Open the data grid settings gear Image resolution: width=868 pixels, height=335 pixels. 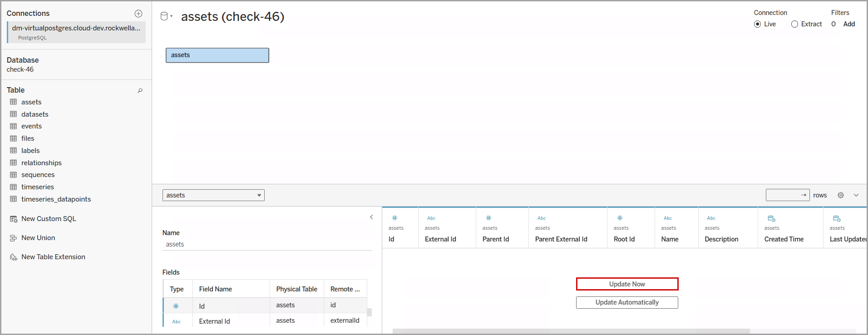(841, 195)
